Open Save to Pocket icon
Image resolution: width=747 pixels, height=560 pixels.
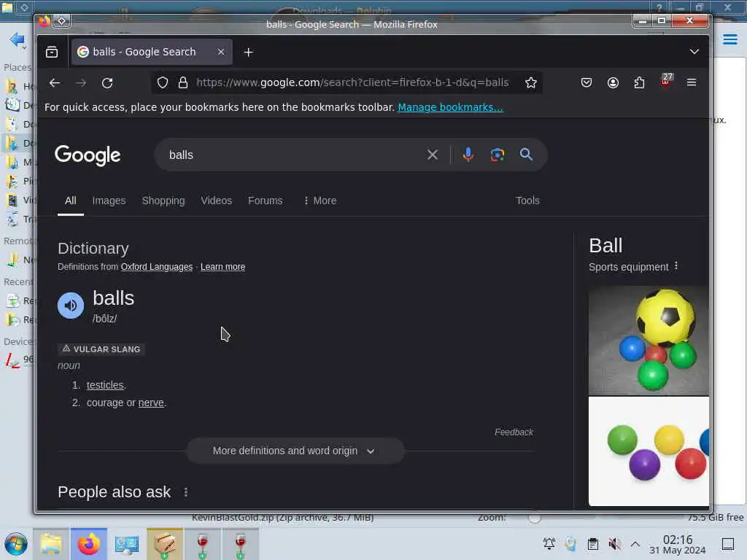587,83
